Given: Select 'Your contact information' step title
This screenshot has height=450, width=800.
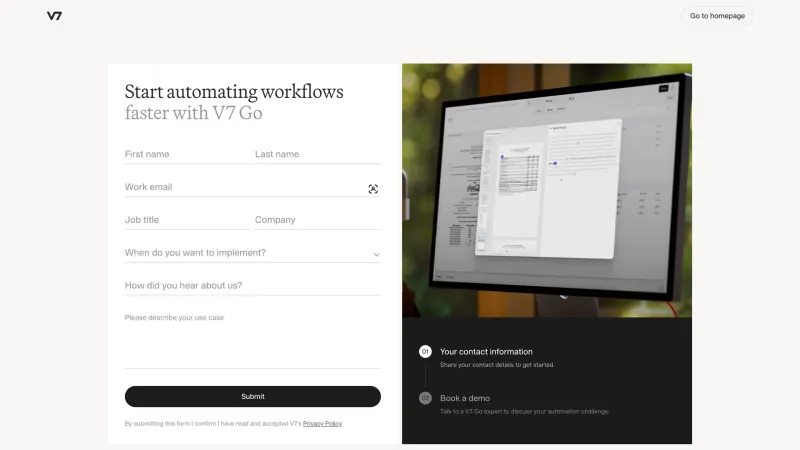Looking at the screenshot, I should [x=486, y=352].
